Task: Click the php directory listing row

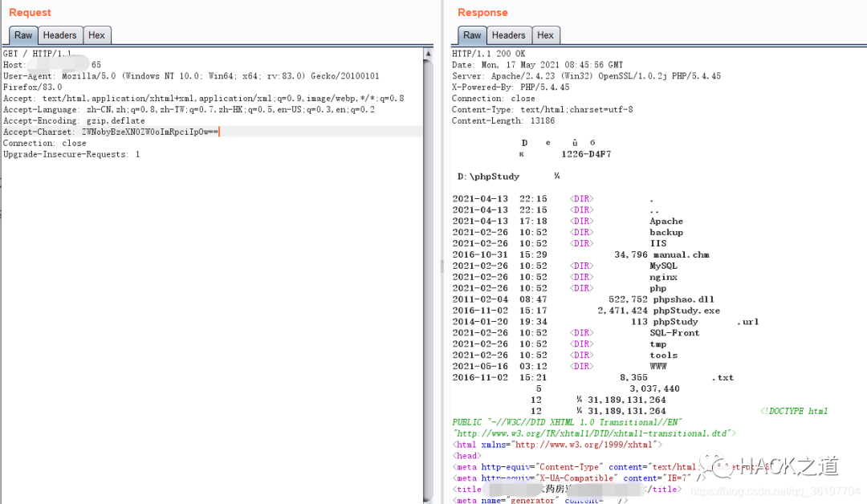Action: tap(560, 288)
